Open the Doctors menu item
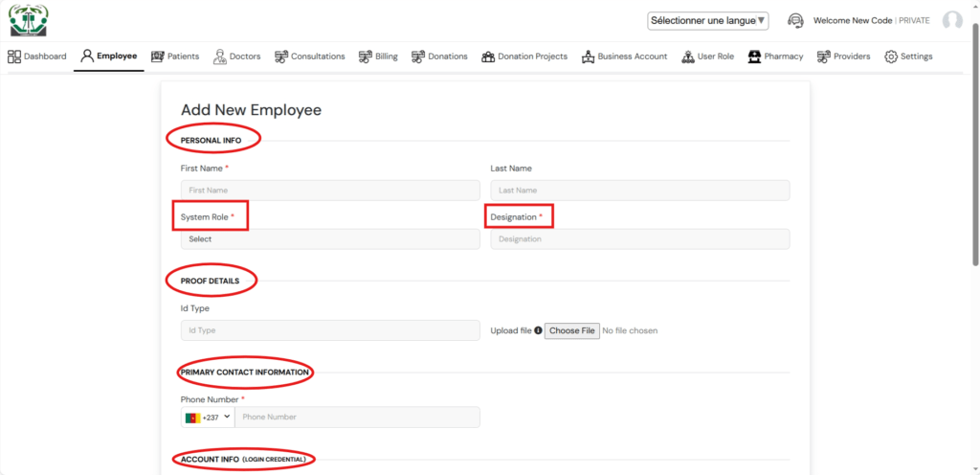The height and width of the screenshot is (475, 980). [x=236, y=57]
